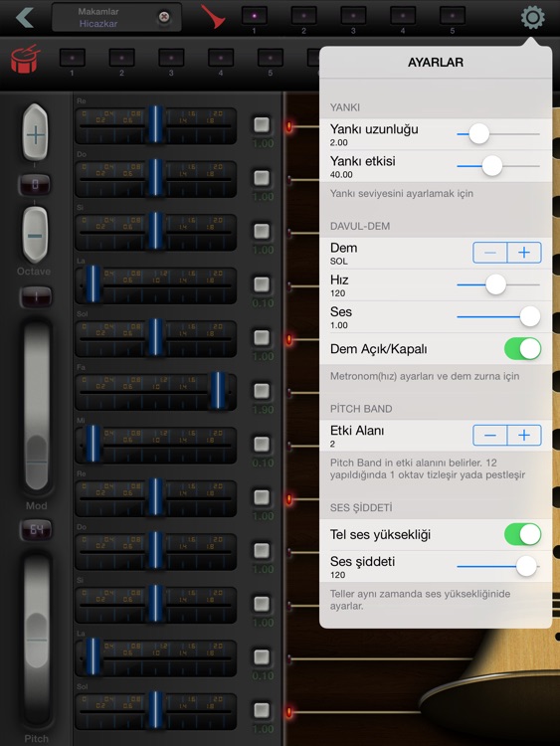Toggle Dem Açık/Kapalı switch
Image resolution: width=560 pixels, height=746 pixels.
(x=522, y=349)
